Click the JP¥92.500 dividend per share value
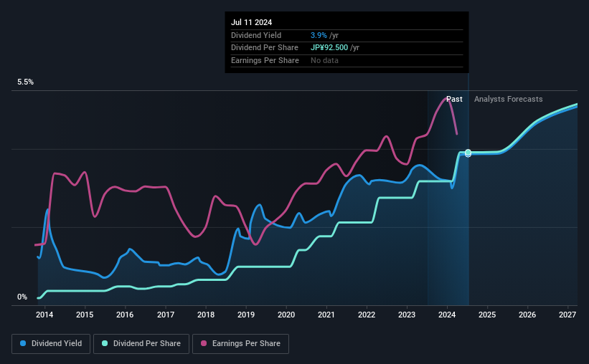 [329, 48]
